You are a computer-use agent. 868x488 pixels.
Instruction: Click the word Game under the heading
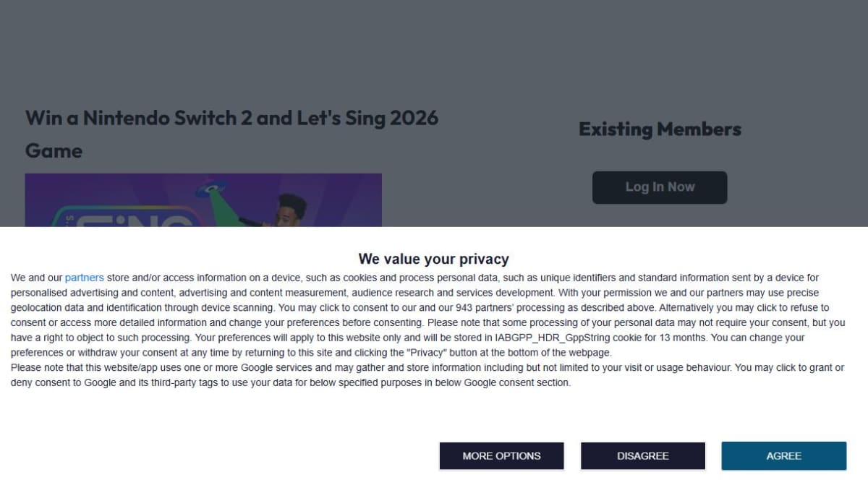click(54, 151)
